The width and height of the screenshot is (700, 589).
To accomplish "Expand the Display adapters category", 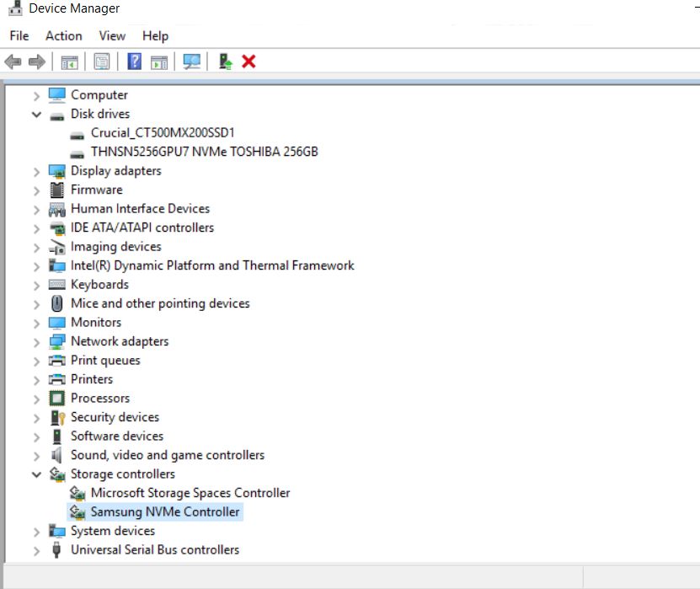I will point(36,171).
